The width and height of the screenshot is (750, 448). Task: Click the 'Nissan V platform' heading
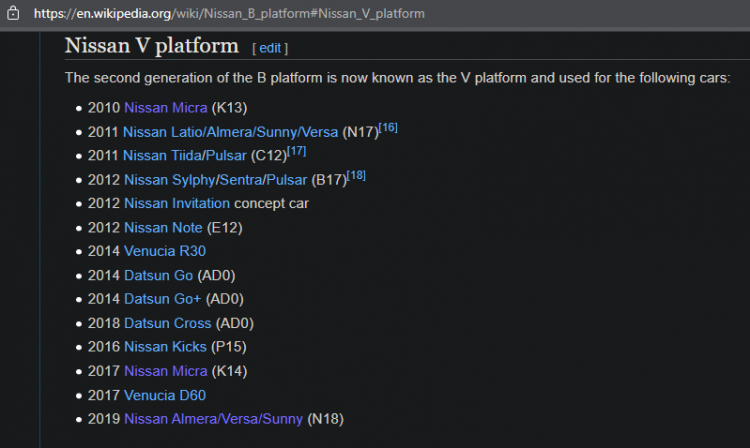tap(152, 46)
